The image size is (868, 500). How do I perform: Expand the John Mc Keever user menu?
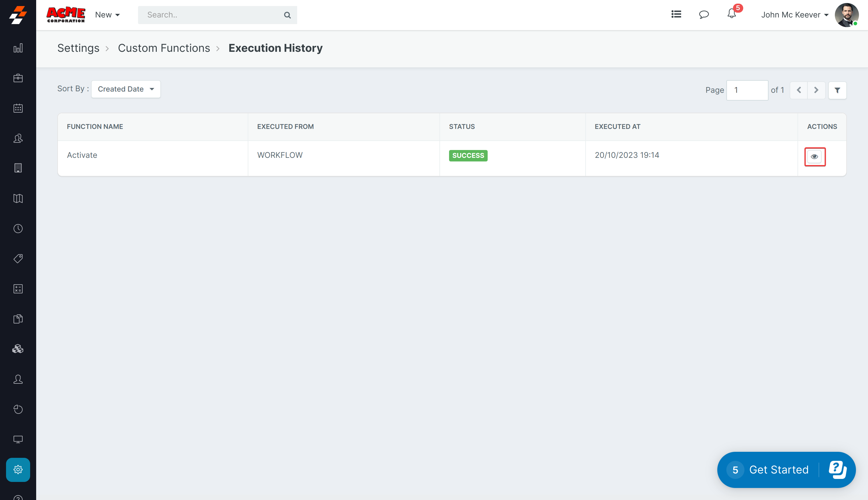794,15
